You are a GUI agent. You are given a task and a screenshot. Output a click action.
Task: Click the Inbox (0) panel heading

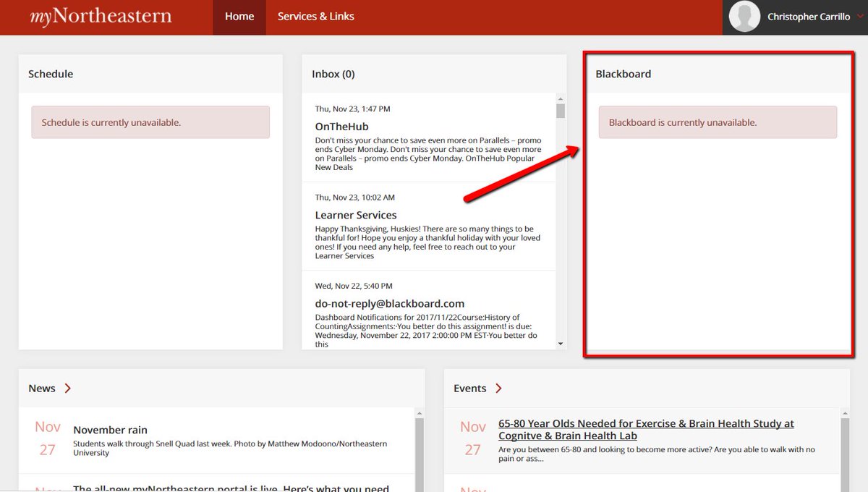(x=333, y=74)
